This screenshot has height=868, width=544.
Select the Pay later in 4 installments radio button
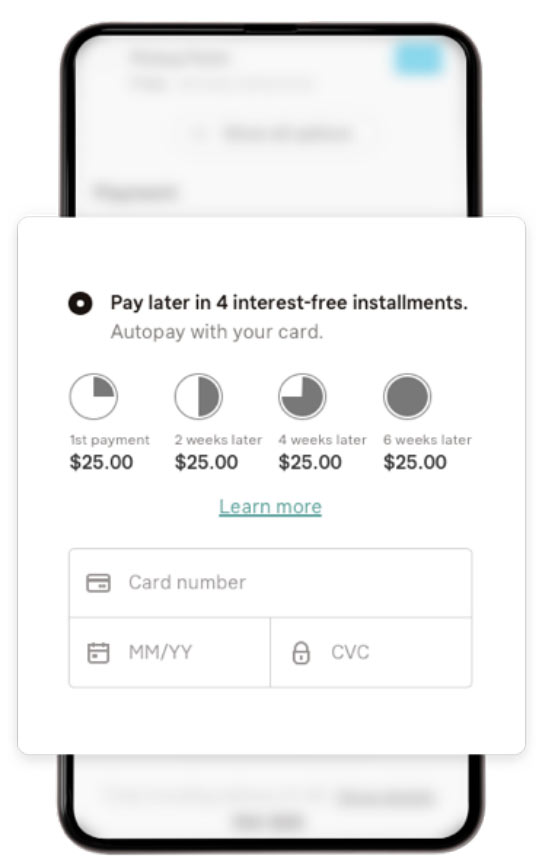click(x=80, y=303)
